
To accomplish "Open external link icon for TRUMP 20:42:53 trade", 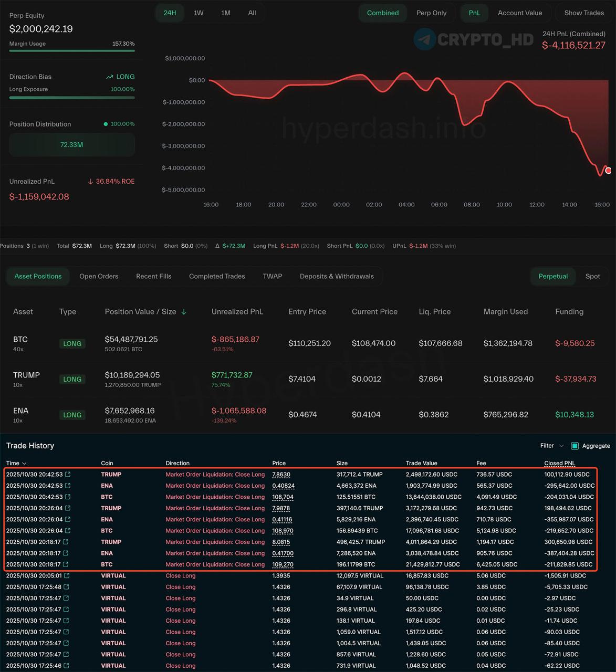I will click(x=68, y=475).
